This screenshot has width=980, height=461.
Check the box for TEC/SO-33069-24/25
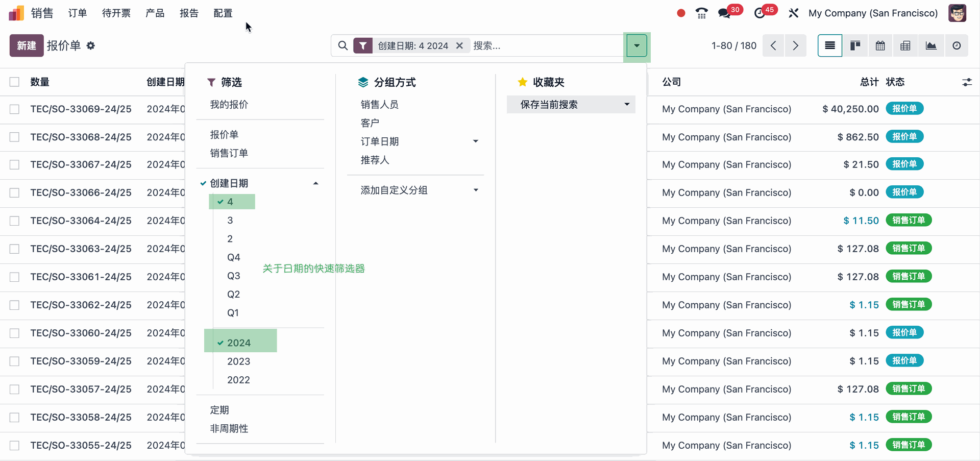coord(15,109)
